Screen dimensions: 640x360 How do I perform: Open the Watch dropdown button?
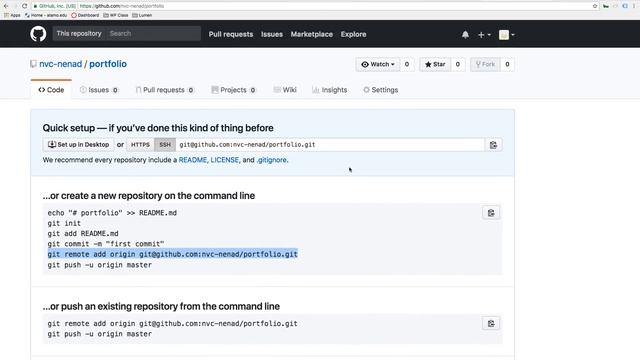378,64
